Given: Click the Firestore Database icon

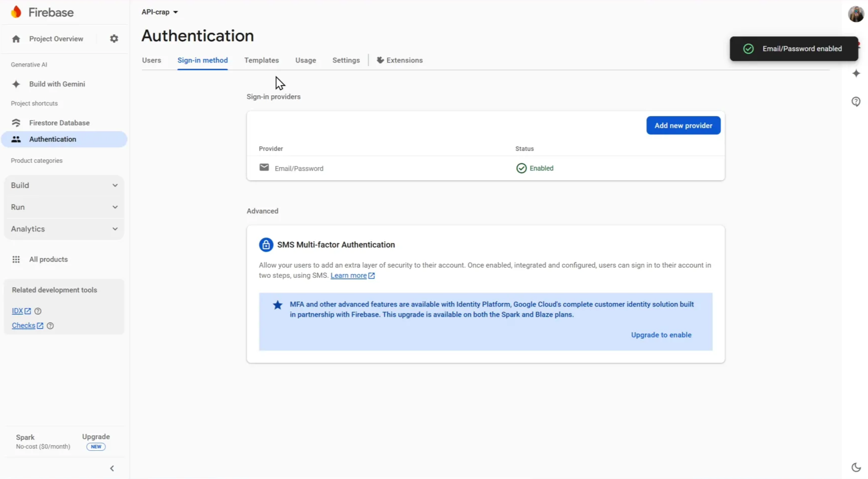Looking at the screenshot, I should point(16,123).
